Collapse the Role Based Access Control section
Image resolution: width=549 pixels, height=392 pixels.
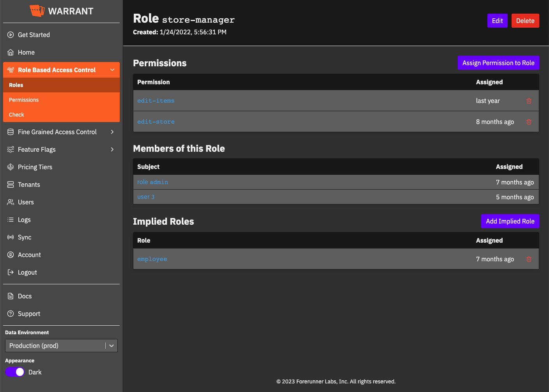pos(112,70)
